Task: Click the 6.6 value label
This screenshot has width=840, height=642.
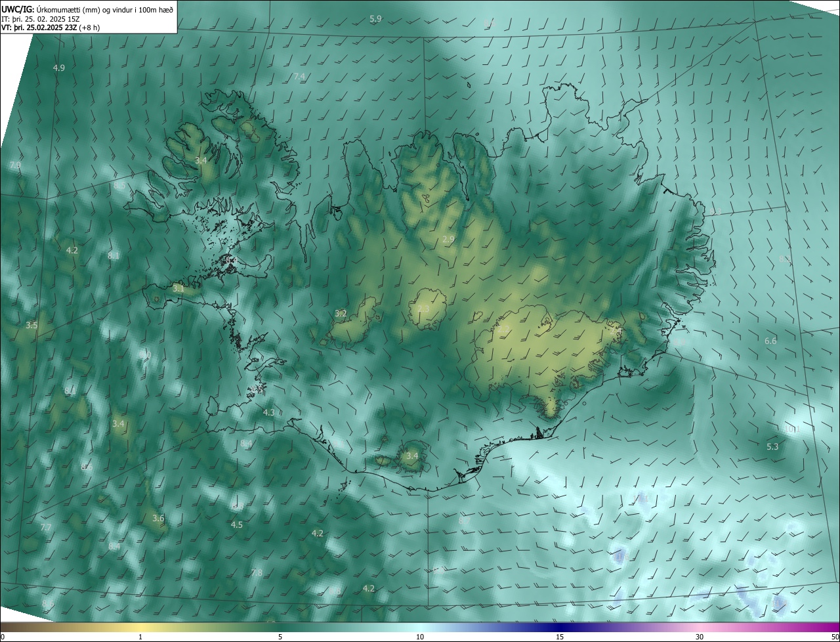Action: point(770,341)
